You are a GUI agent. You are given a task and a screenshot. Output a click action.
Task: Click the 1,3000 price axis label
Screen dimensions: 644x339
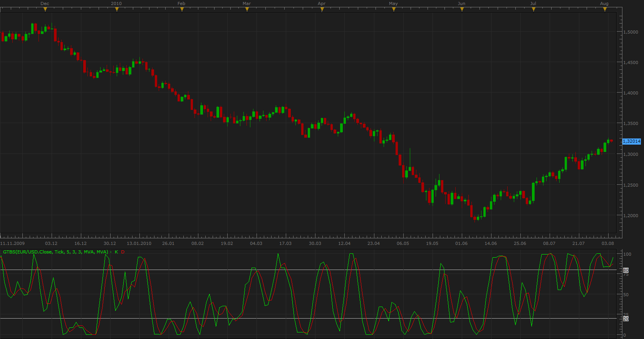coord(631,154)
